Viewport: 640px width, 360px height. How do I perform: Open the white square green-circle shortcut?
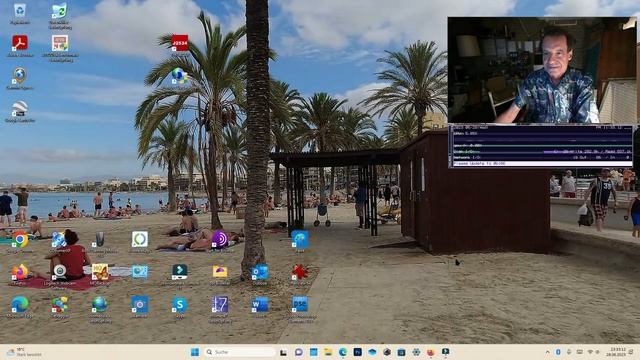[x=140, y=240]
